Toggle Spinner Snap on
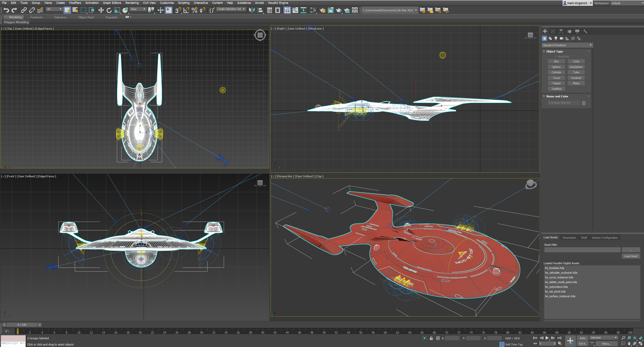This screenshot has width=644, height=347. click(202, 10)
